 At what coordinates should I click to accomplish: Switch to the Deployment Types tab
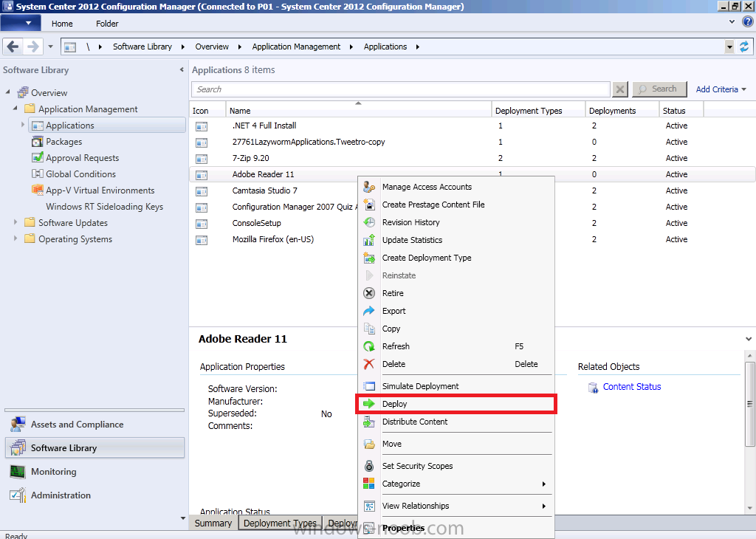(x=280, y=523)
